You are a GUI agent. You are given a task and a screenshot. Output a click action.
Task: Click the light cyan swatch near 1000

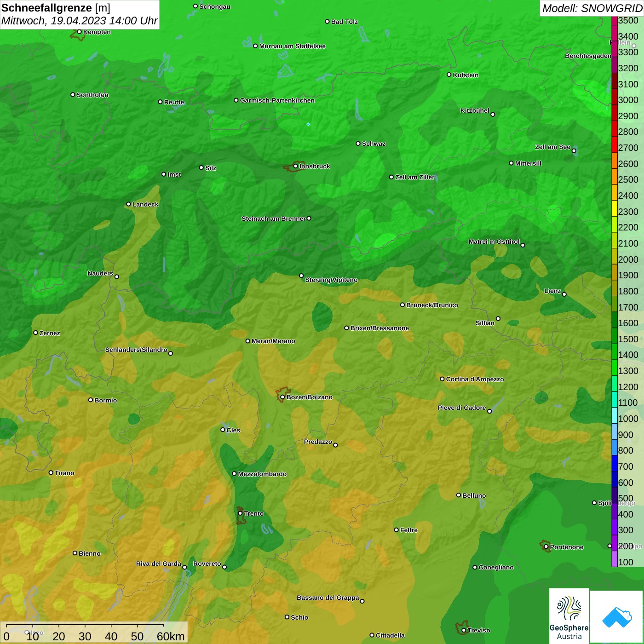[615, 415]
